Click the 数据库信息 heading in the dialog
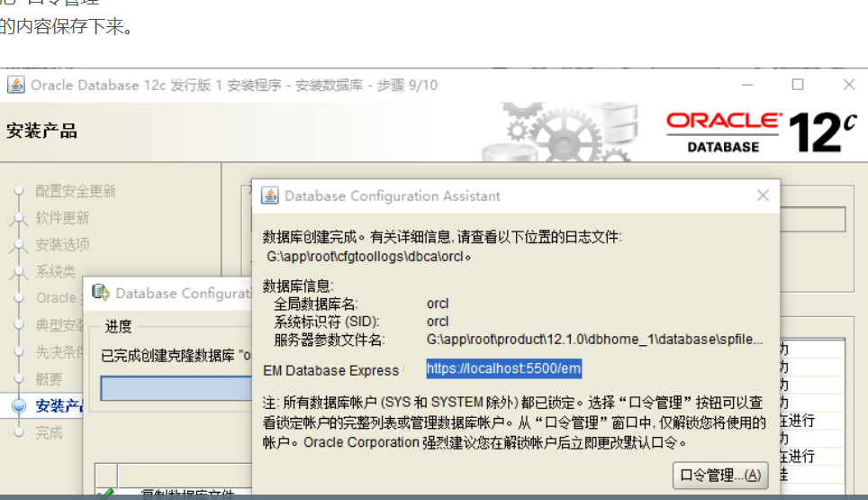 pos(298,286)
